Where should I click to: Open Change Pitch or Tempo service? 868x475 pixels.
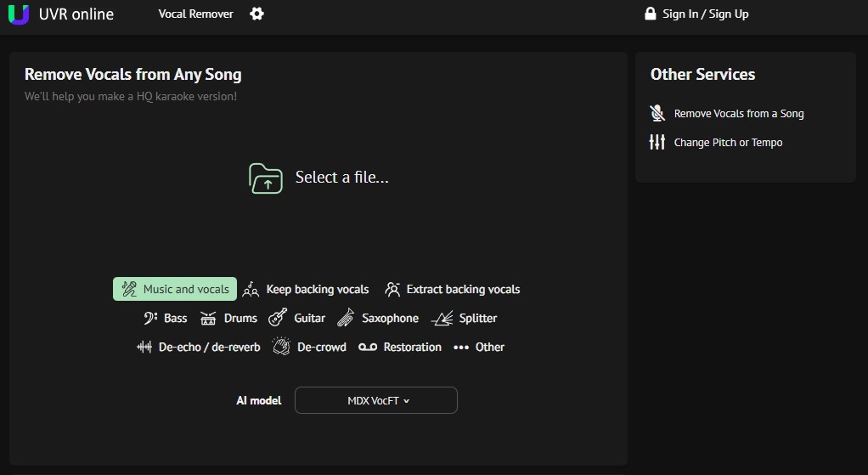click(728, 143)
